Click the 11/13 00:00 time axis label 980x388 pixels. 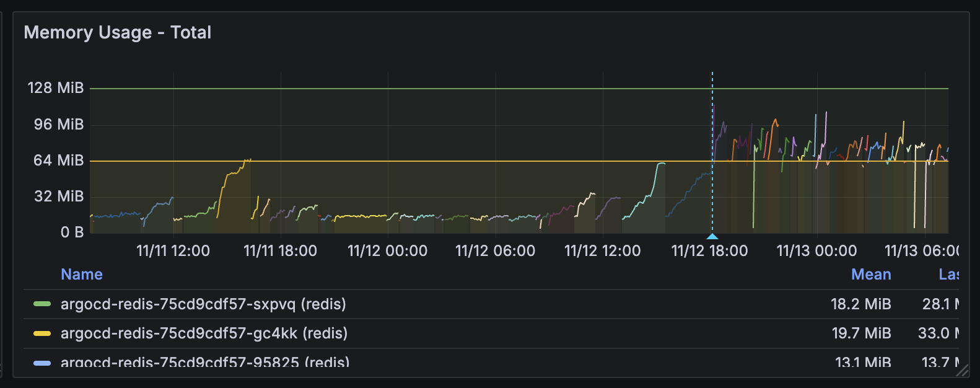click(x=816, y=250)
